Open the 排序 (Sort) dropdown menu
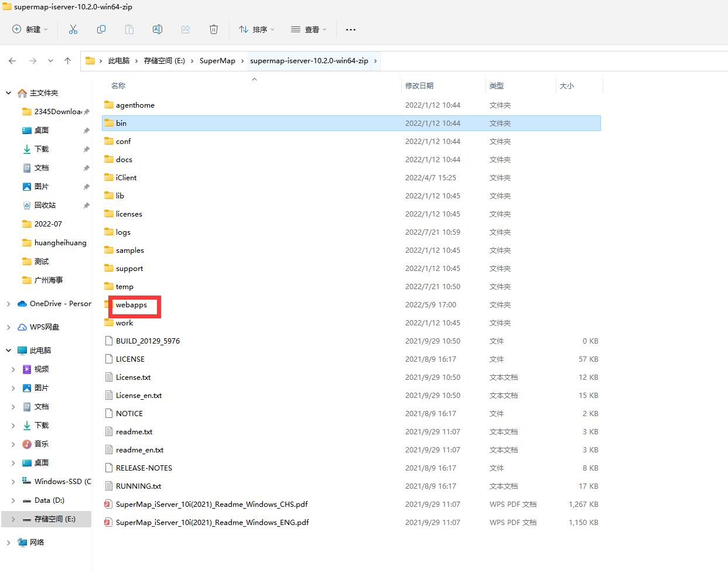Image resolution: width=728 pixels, height=573 pixels. pyautogui.click(x=257, y=29)
